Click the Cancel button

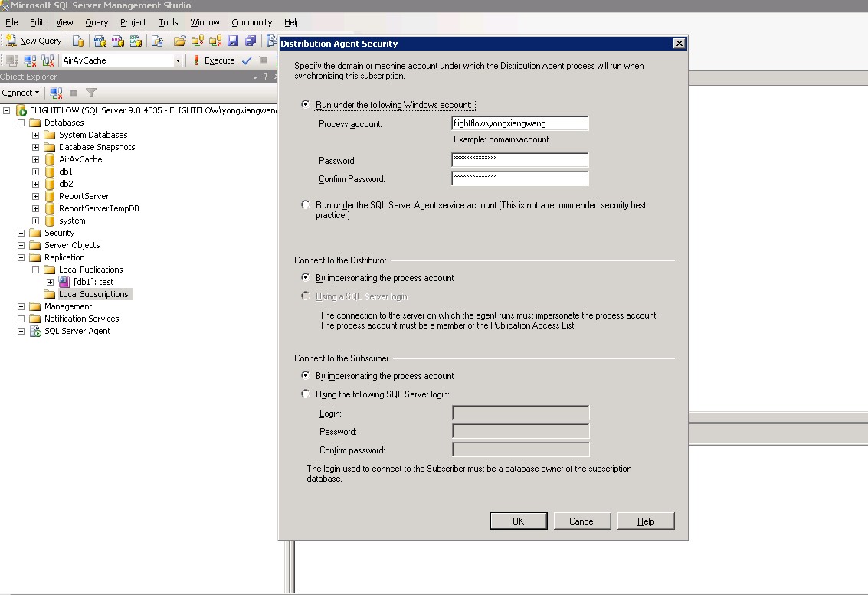point(582,521)
